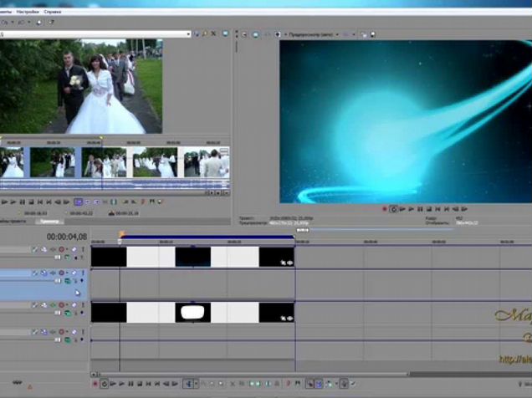Open the dropdown arrow beside the Normal edit tool
The width and height of the screenshot is (532, 398).
[196, 384]
